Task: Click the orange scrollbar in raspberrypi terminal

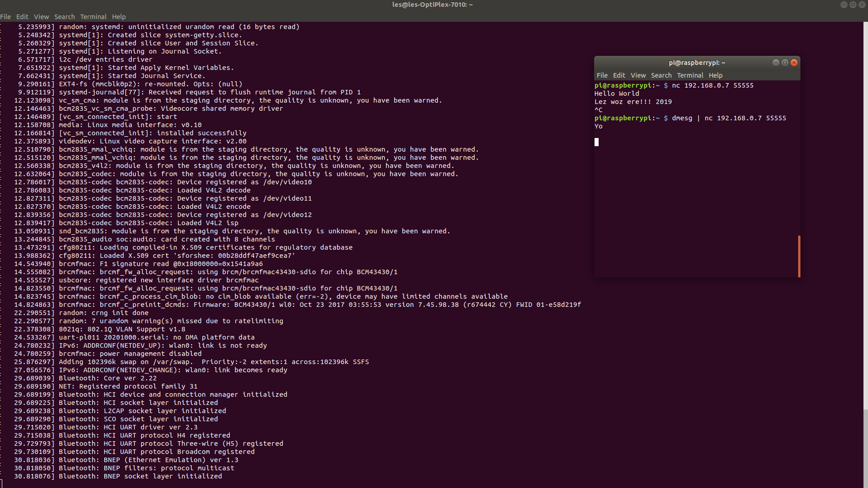Action: click(799, 256)
